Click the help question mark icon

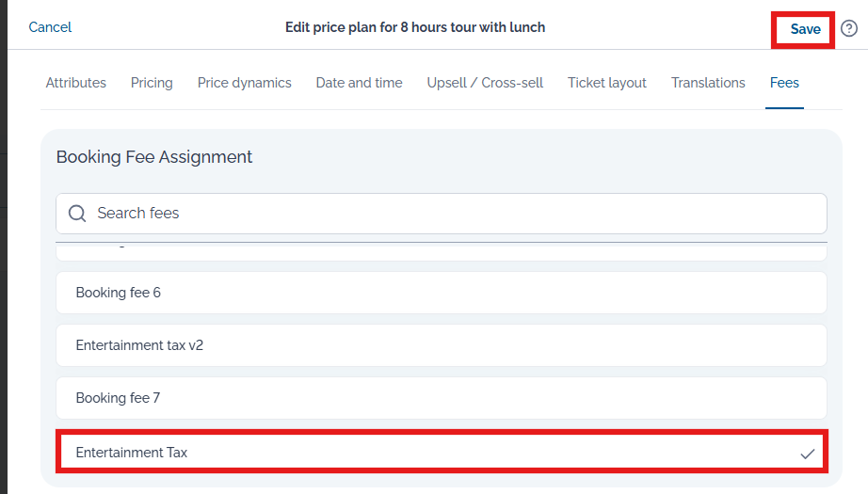[849, 29]
